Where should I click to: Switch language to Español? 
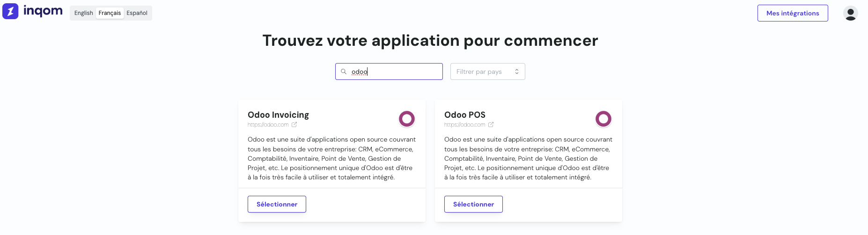pos(137,13)
